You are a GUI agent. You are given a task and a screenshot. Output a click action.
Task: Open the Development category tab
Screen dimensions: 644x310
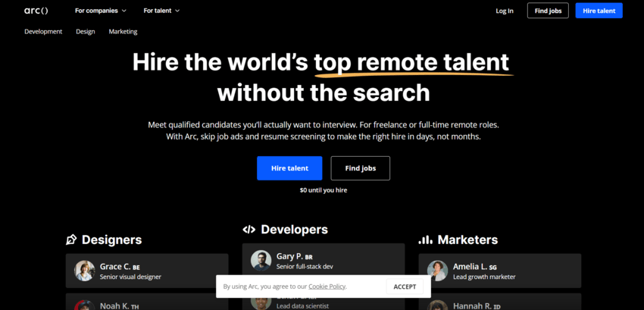point(44,32)
